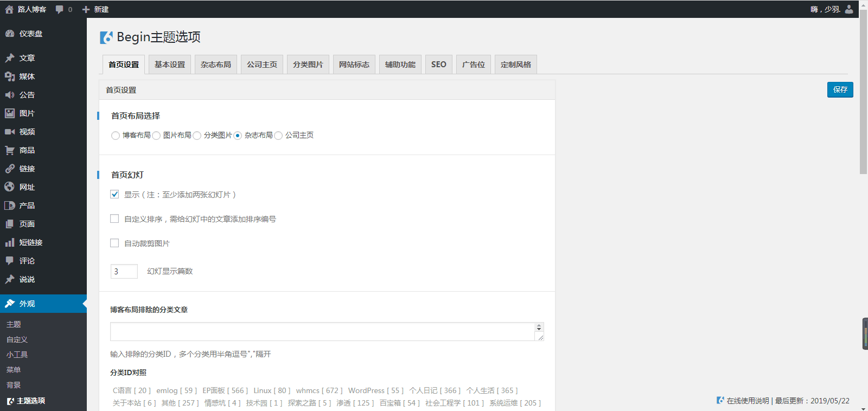Click the WordPress [ 55 ] category ID text
The width and height of the screenshot is (868, 411).
pos(376,390)
